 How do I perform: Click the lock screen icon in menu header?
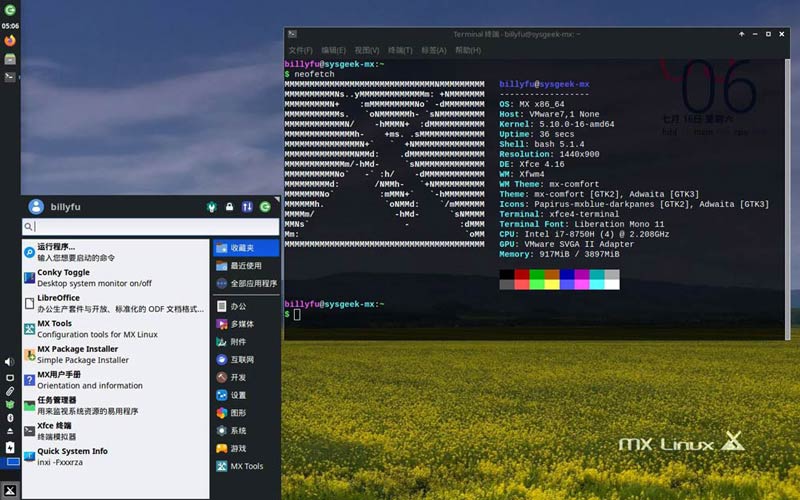[229, 207]
